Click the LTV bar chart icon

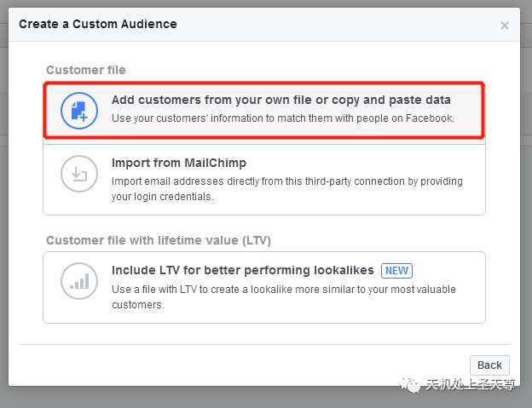click(x=79, y=281)
